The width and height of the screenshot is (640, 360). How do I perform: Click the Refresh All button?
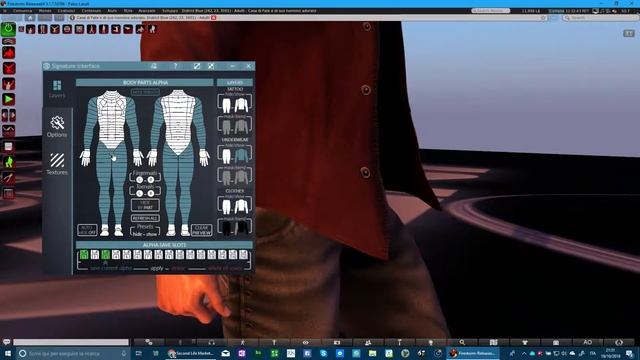click(x=145, y=218)
